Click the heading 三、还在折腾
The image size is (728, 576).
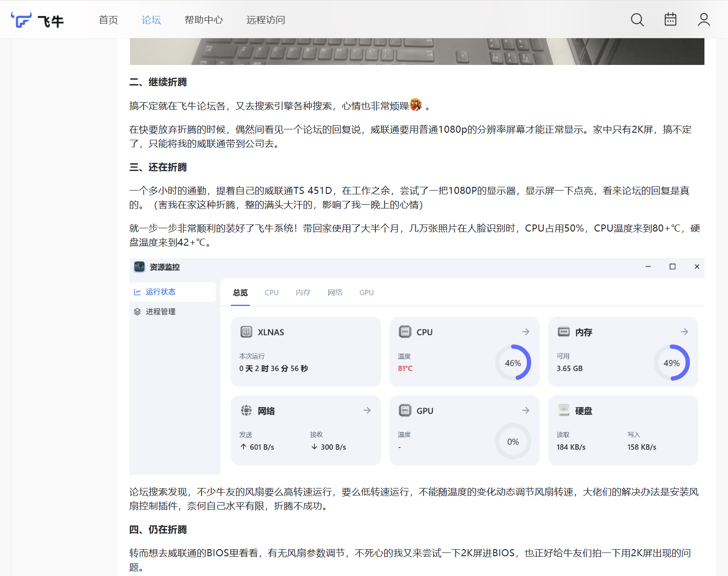(158, 168)
